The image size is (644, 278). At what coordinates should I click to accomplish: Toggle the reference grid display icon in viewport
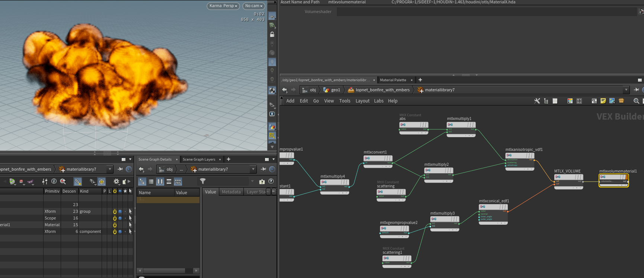click(272, 16)
